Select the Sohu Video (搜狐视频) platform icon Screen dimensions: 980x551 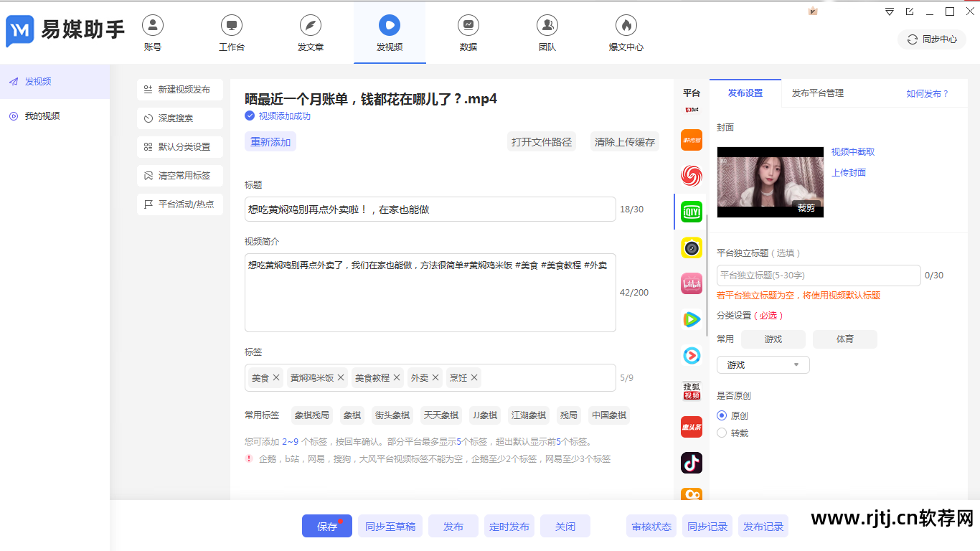pyautogui.click(x=692, y=391)
